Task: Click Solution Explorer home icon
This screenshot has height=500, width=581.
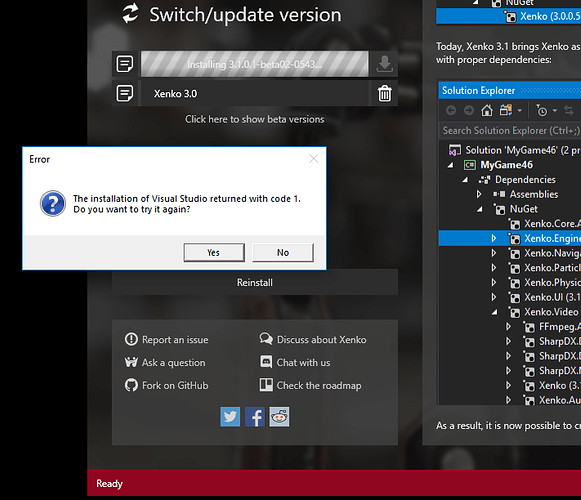Action: 487,110
